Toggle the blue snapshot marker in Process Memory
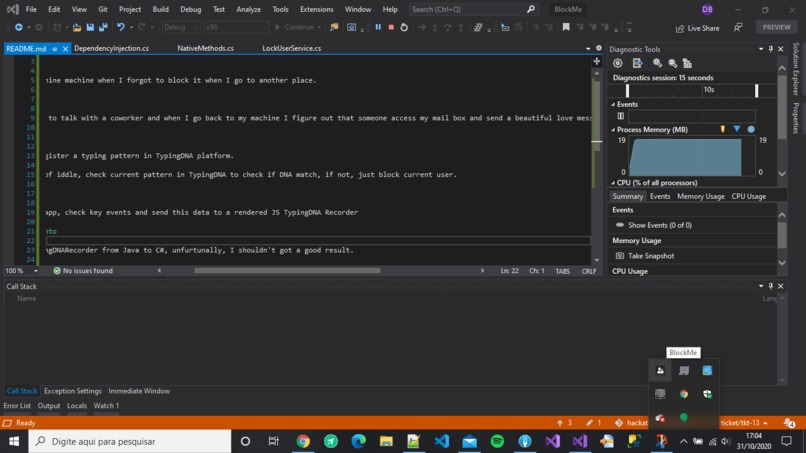 pos(737,130)
